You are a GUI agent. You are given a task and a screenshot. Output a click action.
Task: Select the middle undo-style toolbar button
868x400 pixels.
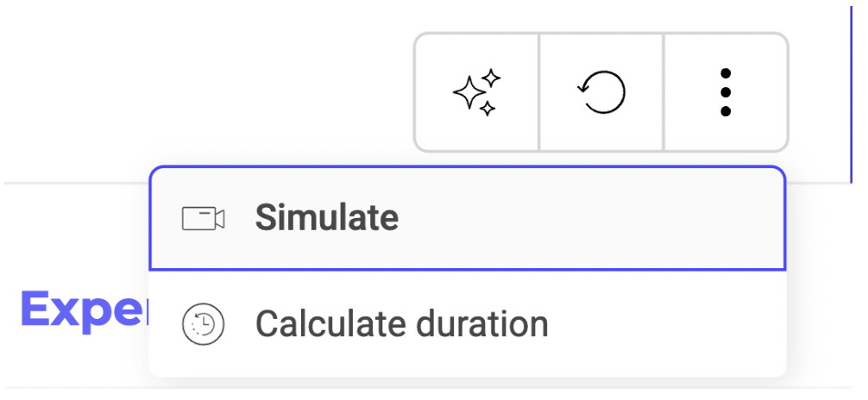click(x=601, y=92)
